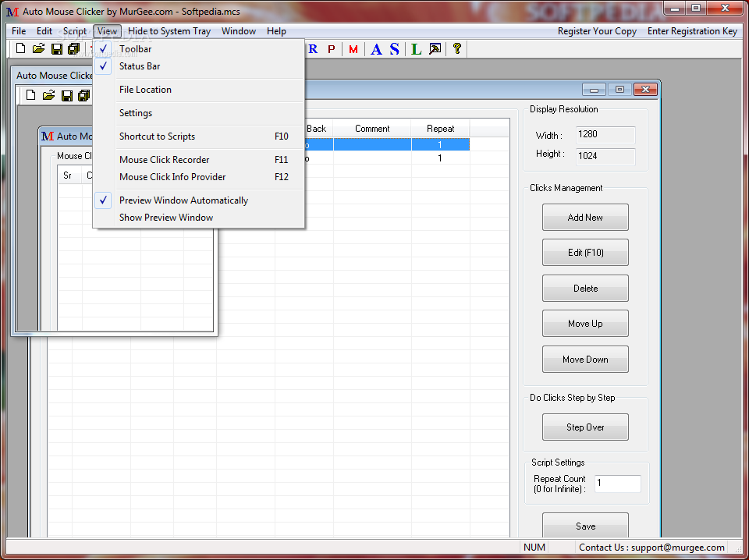749x560 pixels.
Task: Click Register Your Copy in menu bar
Action: point(597,31)
